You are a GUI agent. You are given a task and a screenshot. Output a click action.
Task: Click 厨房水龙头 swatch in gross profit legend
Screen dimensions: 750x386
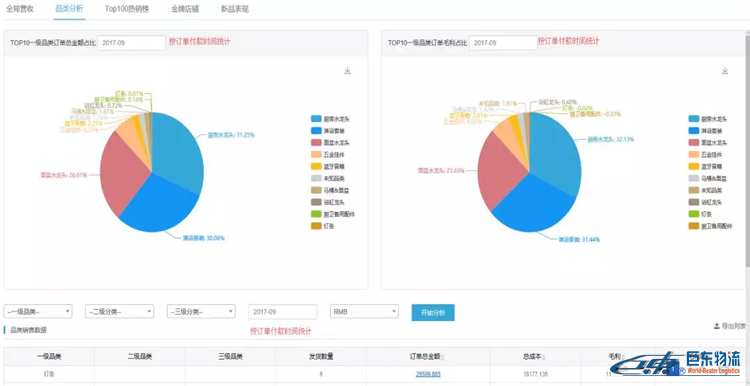pyautogui.click(x=694, y=119)
